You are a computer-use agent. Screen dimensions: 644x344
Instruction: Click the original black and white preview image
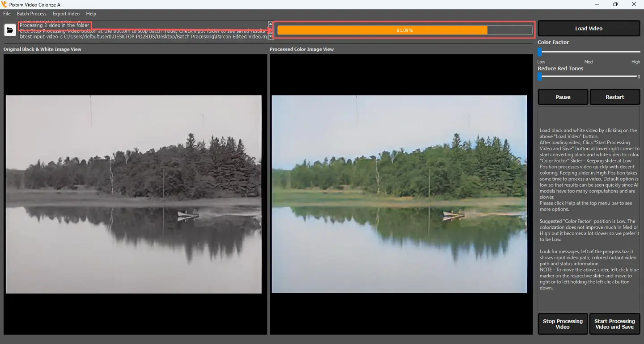[x=133, y=194]
